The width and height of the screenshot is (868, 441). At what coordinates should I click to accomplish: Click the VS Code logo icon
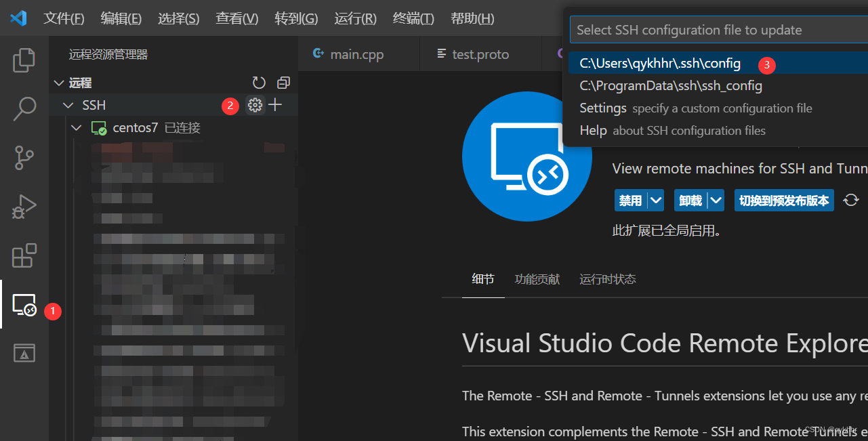click(x=18, y=18)
